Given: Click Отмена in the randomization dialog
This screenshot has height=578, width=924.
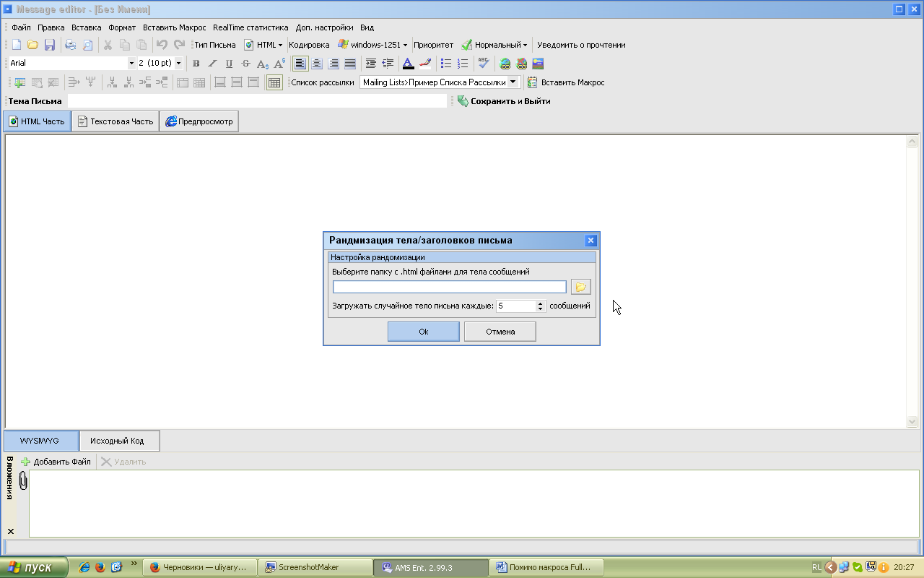Looking at the screenshot, I should tap(500, 332).
